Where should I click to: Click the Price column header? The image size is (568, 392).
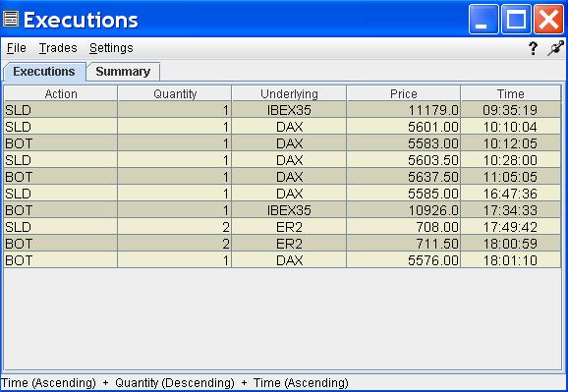point(404,94)
